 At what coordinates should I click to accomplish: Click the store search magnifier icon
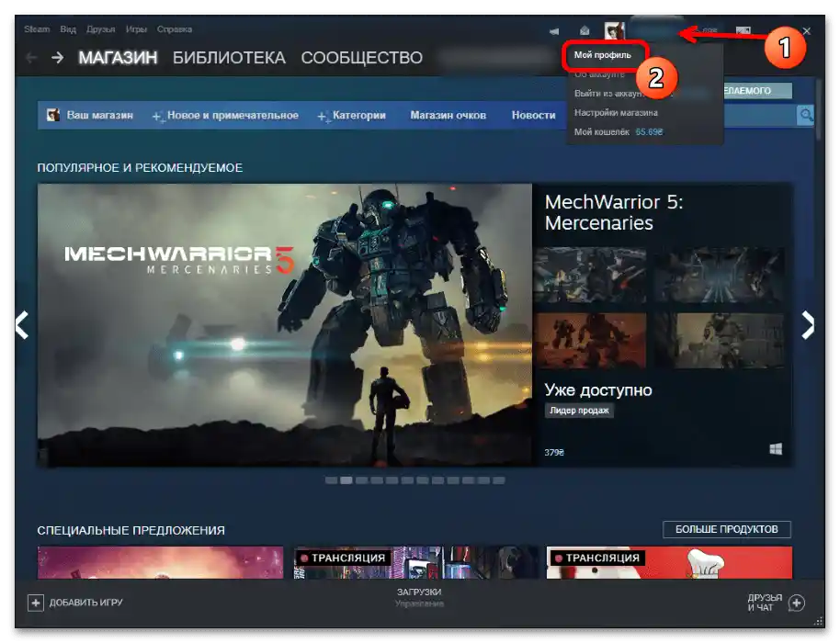click(805, 115)
